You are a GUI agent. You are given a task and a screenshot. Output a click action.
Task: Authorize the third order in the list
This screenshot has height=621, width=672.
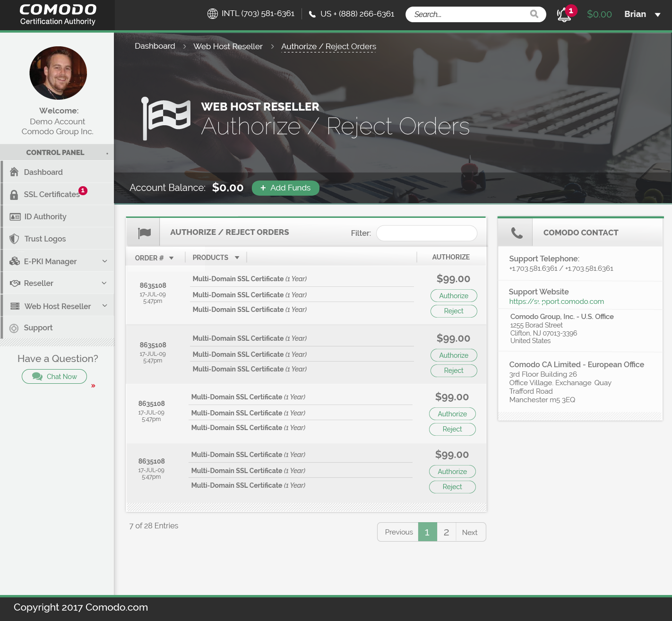452,414
